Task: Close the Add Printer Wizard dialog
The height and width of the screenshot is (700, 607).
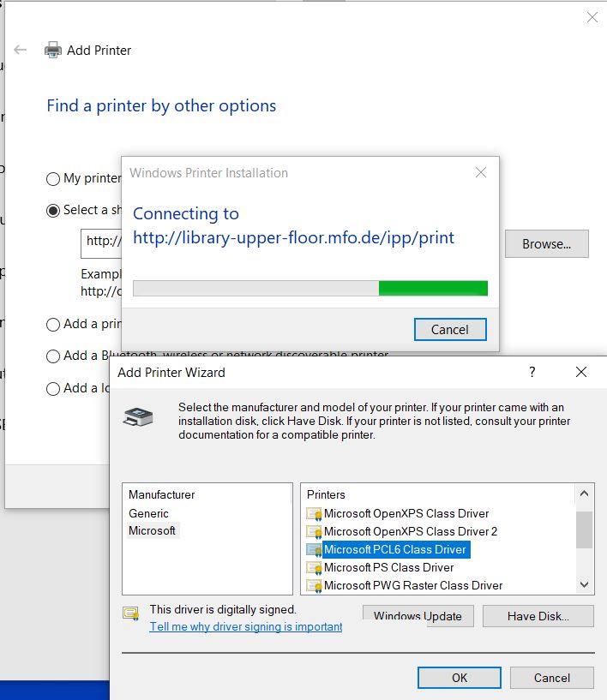Action: pyautogui.click(x=581, y=372)
